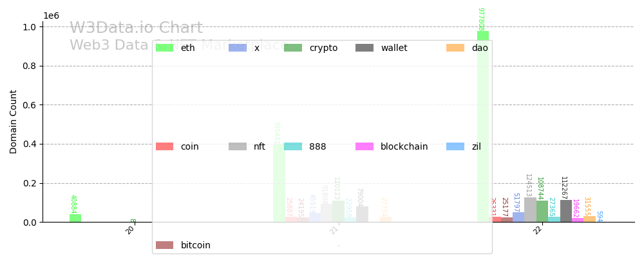This screenshot has width=644, height=258.
Task: Click the "W3Data.io Chart" title text
Action: (x=136, y=28)
